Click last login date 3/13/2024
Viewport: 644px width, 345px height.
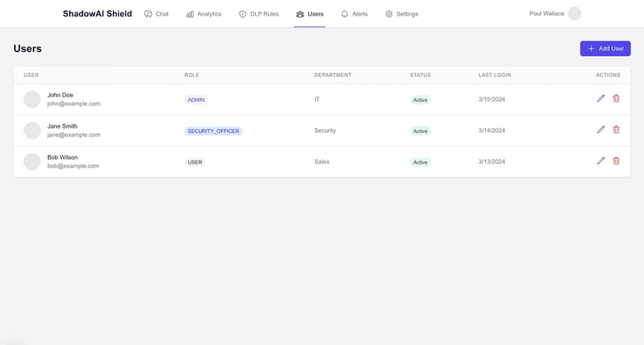492,162
